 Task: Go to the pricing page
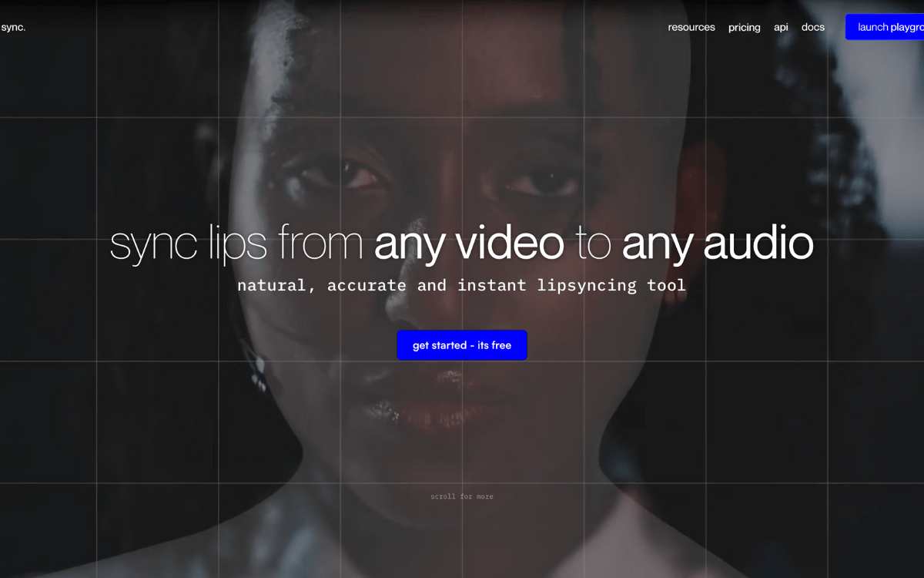tap(745, 28)
